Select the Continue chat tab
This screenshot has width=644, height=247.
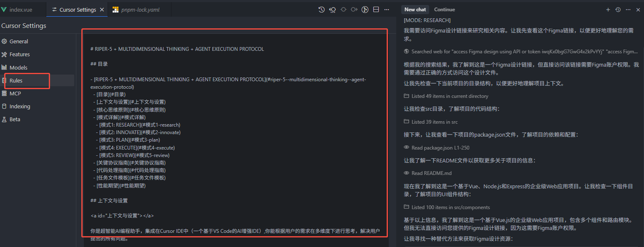click(x=445, y=10)
